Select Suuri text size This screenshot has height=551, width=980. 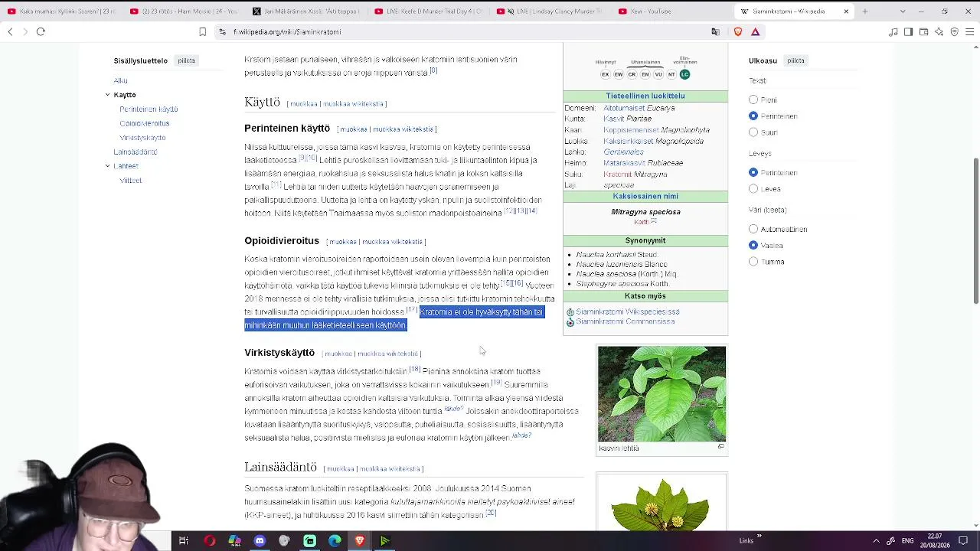tap(753, 132)
